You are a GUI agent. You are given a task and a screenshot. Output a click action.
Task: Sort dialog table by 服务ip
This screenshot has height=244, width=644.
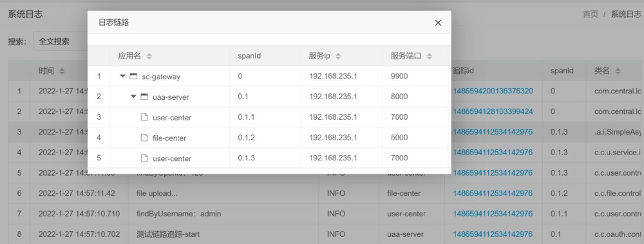coord(338,56)
